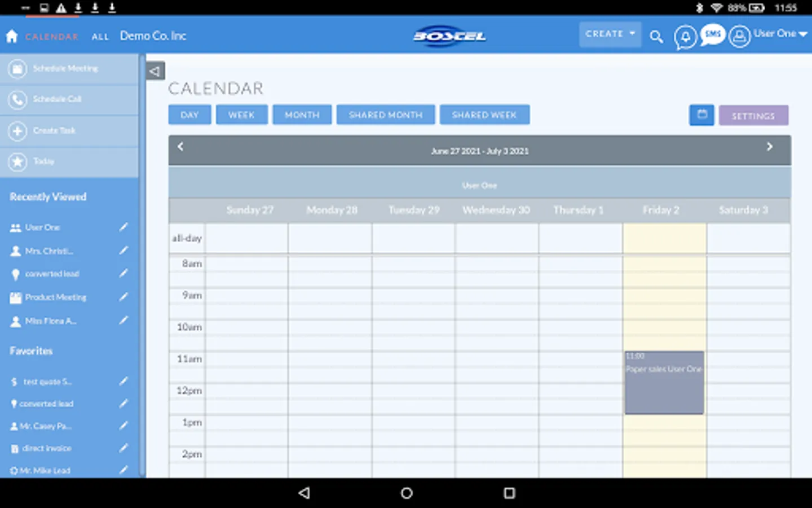Open calendar SETTINGS

coord(753,115)
